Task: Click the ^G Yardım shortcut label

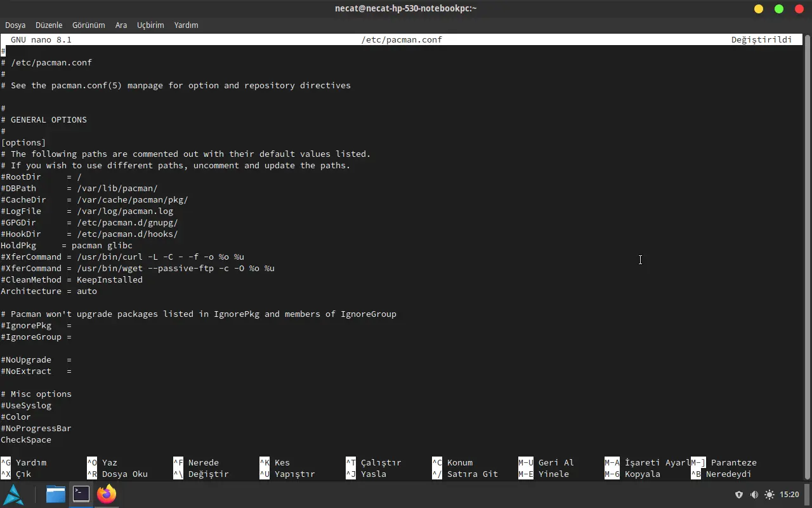Action: tap(23, 462)
